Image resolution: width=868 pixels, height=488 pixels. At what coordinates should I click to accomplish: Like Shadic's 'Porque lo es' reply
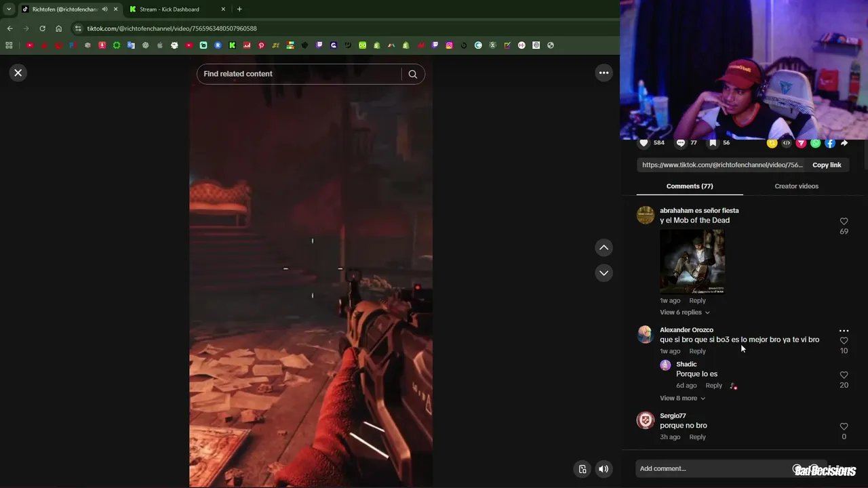point(844,375)
